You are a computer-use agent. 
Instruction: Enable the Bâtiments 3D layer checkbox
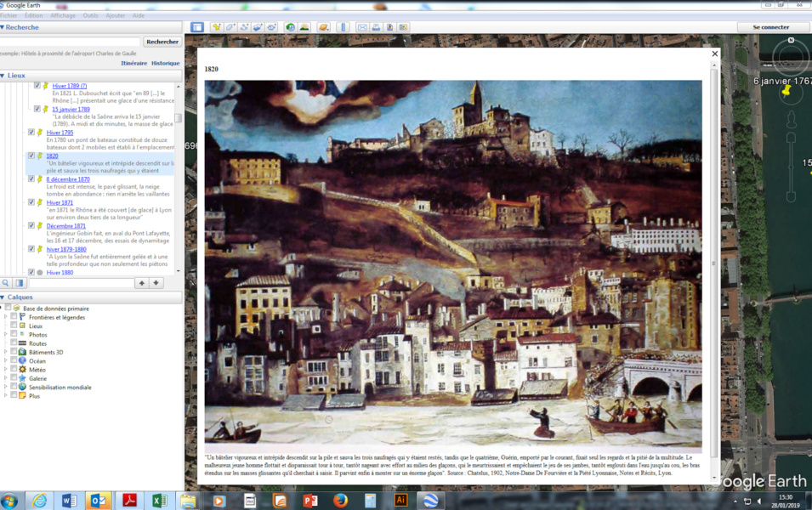click(14, 352)
